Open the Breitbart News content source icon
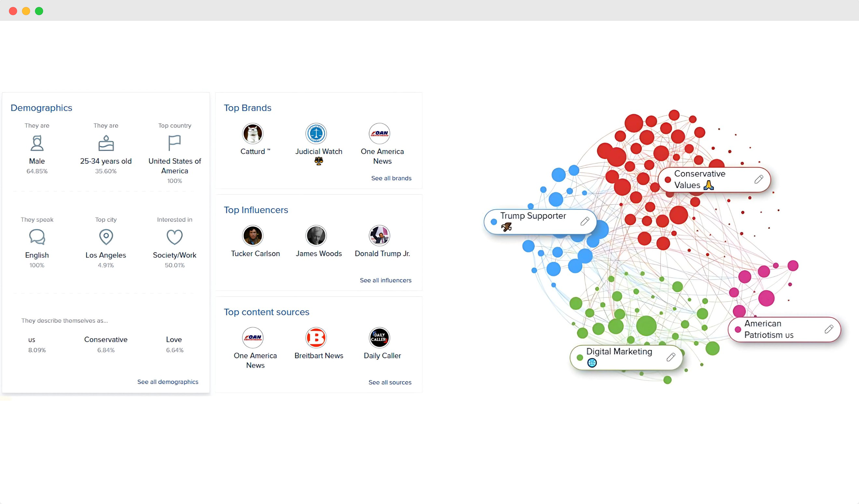 coord(316,338)
